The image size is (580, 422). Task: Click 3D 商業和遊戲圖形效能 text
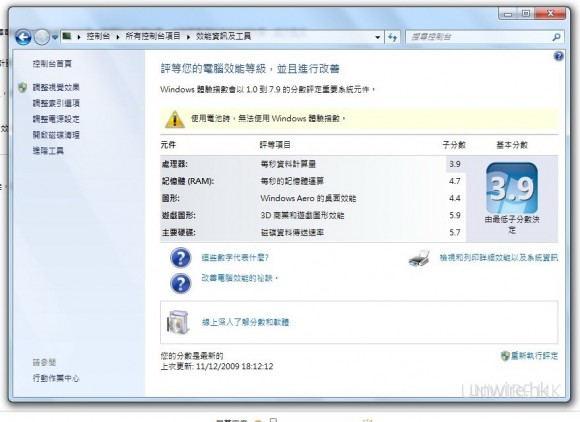302,215
